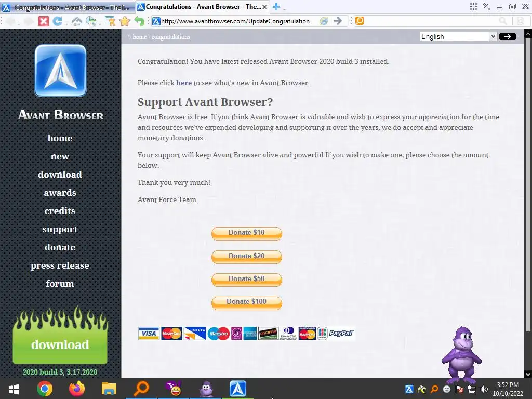Click the arrow icon beside grid icon

click(486, 6)
